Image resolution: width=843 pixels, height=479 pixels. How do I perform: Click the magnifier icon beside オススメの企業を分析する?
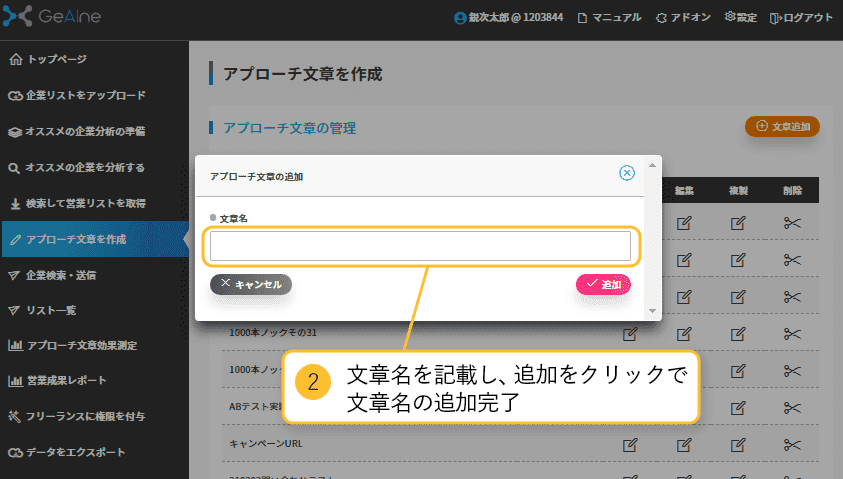[x=14, y=168]
